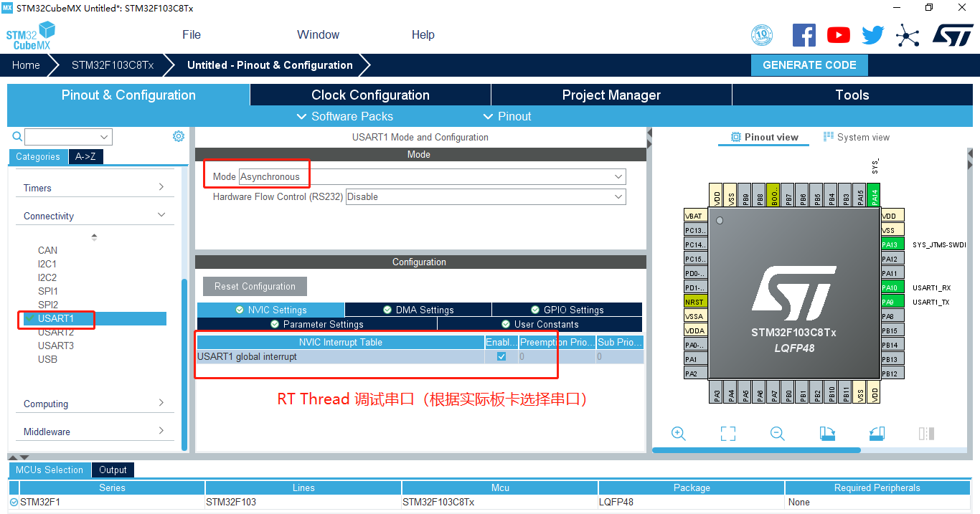Viewport: 980px width, 514px height.
Task: Disable the USART1 global interrupt checkbox
Action: (501, 356)
